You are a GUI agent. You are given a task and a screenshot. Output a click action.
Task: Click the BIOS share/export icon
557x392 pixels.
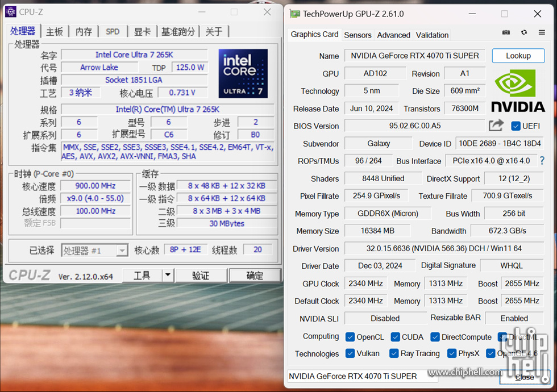point(496,126)
